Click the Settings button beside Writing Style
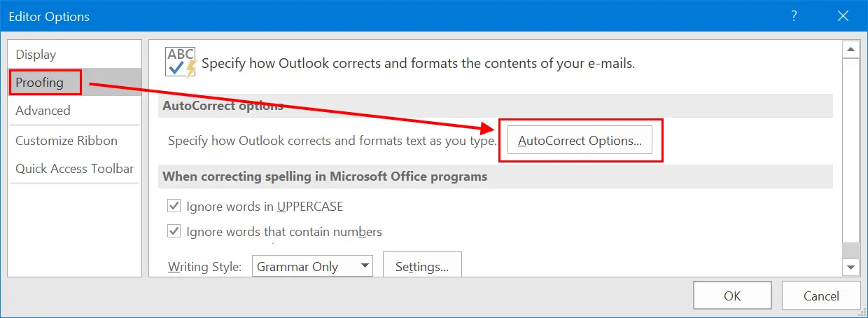The height and width of the screenshot is (318, 868). [422, 266]
